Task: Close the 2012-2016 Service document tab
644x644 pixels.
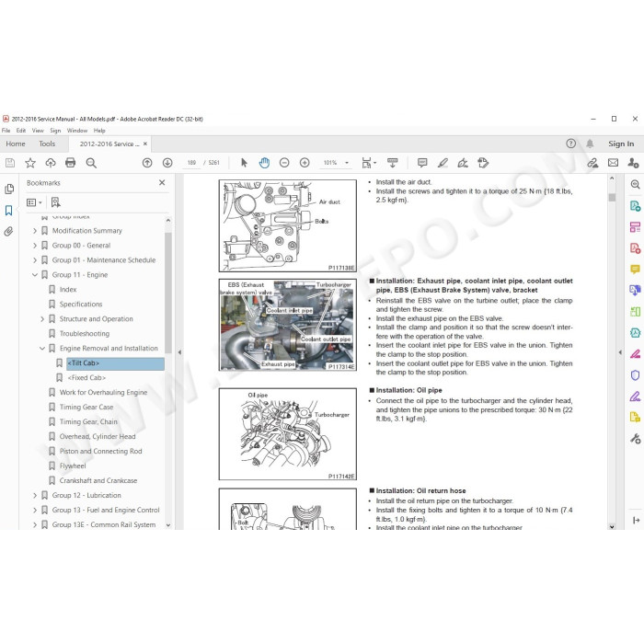Action: pyautogui.click(x=145, y=144)
